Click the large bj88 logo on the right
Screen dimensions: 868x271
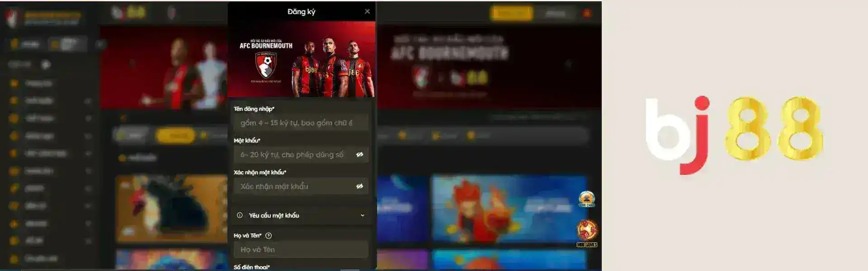[734, 135]
